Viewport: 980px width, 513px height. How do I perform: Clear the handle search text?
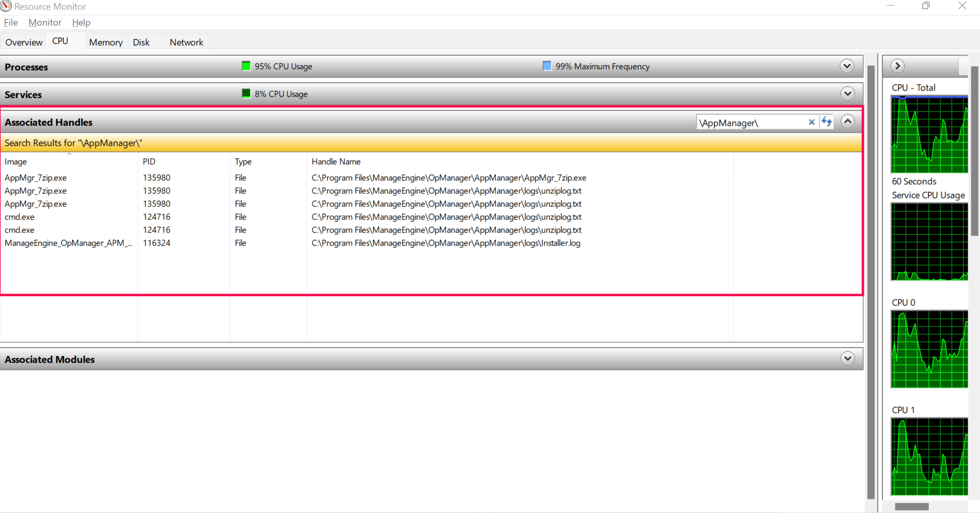pyautogui.click(x=811, y=122)
